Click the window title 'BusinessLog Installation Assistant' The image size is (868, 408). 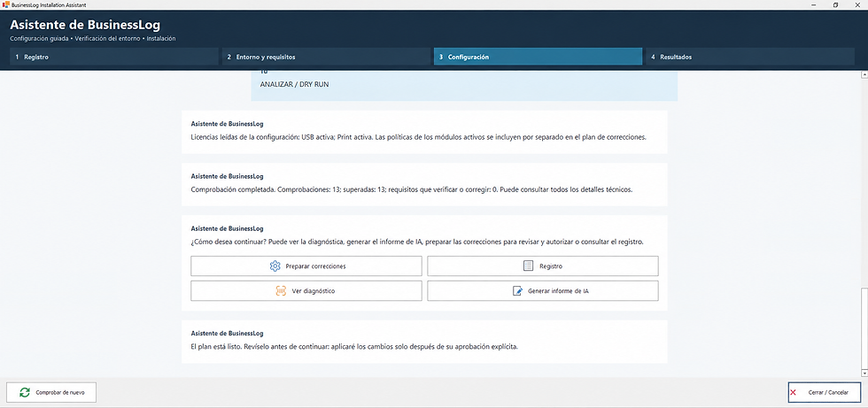(49, 4)
